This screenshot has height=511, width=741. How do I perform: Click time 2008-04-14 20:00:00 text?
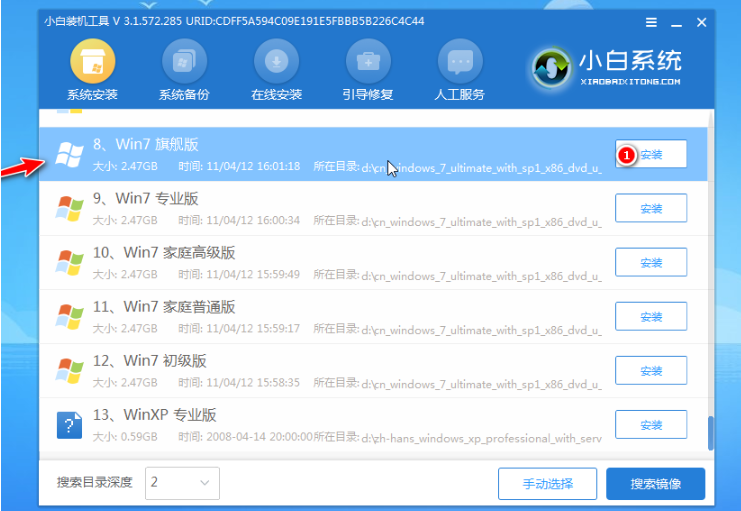click(259, 437)
